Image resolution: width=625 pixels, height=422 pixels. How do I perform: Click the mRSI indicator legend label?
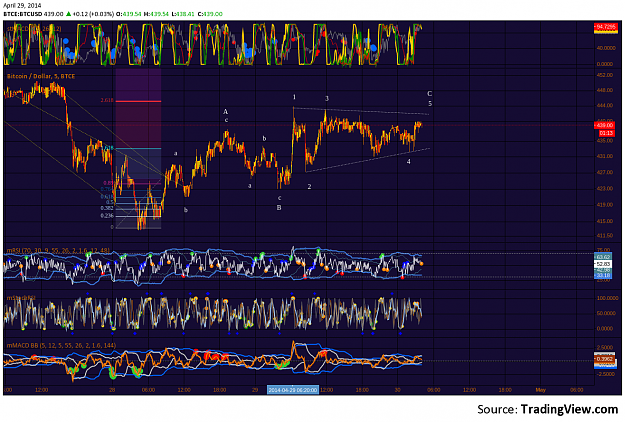point(58,251)
